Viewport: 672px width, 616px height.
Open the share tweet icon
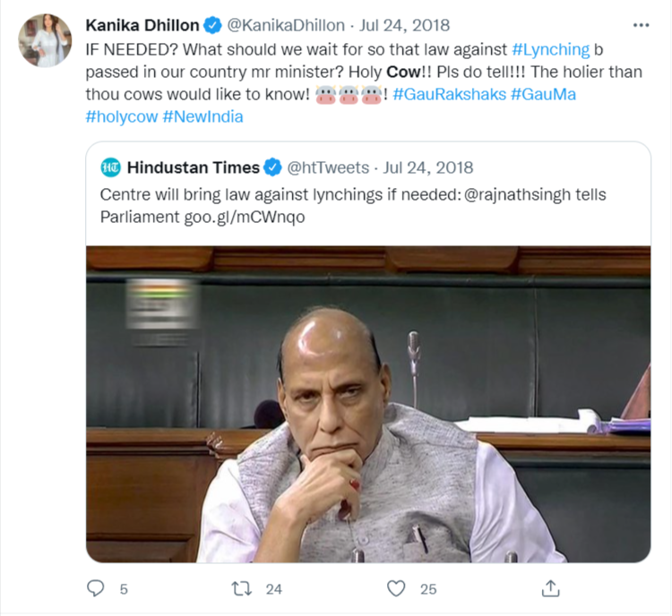tap(551, 588)
